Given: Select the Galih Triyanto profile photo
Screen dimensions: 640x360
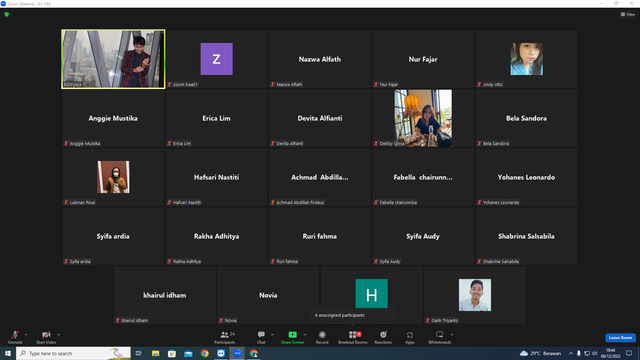Looking at the screenshot, I should (x=475, y=295).
